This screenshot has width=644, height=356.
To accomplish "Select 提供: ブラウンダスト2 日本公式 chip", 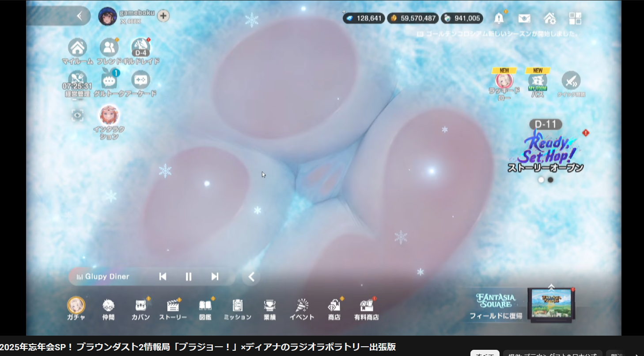I will tap(553, 353).
